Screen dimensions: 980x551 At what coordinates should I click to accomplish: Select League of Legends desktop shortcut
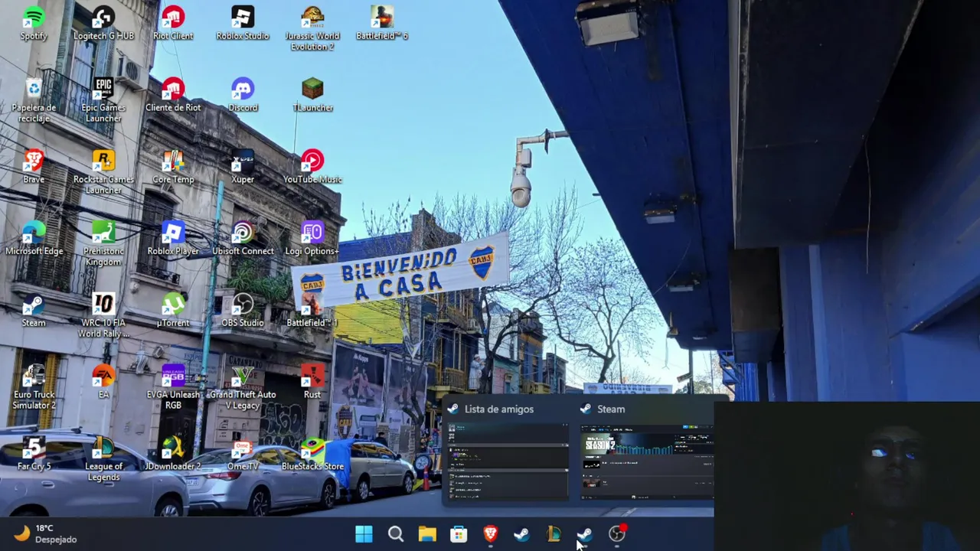pos(103,460)
